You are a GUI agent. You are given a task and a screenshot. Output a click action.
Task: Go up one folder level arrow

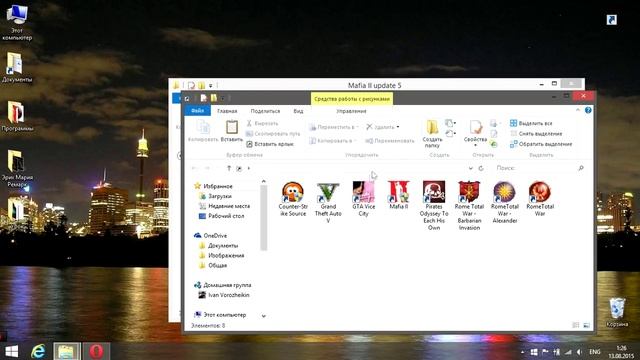point(229,168)
